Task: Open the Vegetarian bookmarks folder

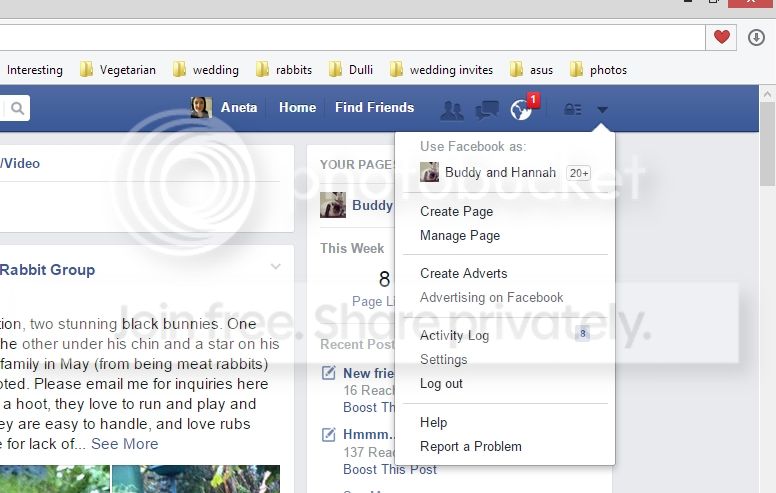Action: coord(117,70)
